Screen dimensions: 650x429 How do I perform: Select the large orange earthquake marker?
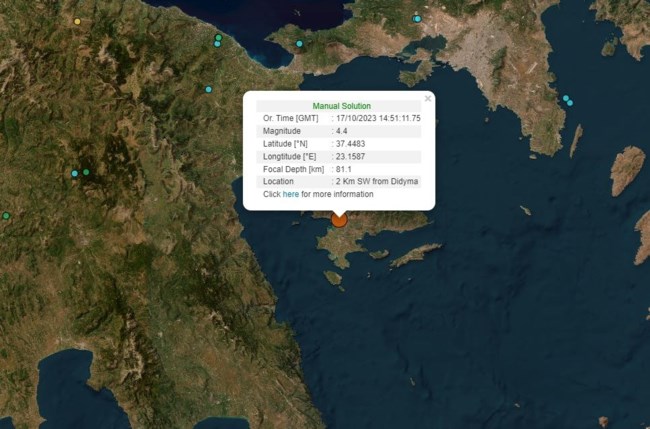click(x=339, y=220)
